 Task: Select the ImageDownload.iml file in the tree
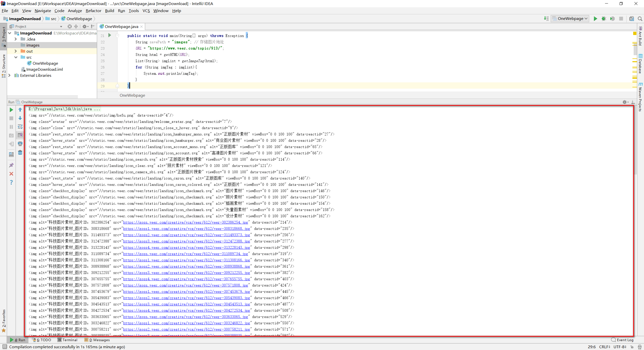pos(45,69)
